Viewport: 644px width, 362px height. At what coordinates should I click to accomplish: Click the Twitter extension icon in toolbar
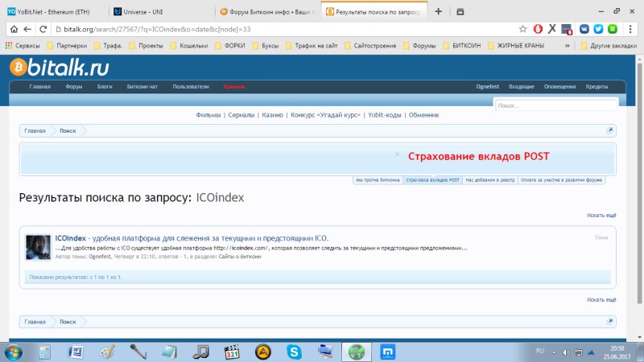pyautogui.click(x=598, y=29)
